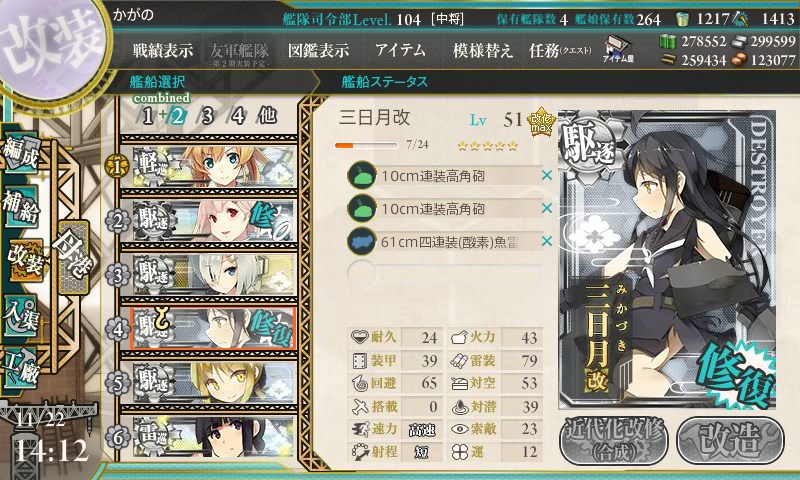Open the 補給 resupply side icon

[21, 206]
